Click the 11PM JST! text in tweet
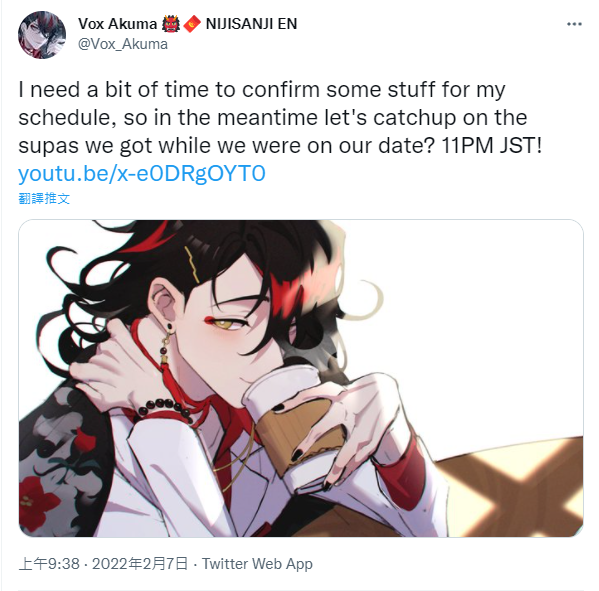 492,146
